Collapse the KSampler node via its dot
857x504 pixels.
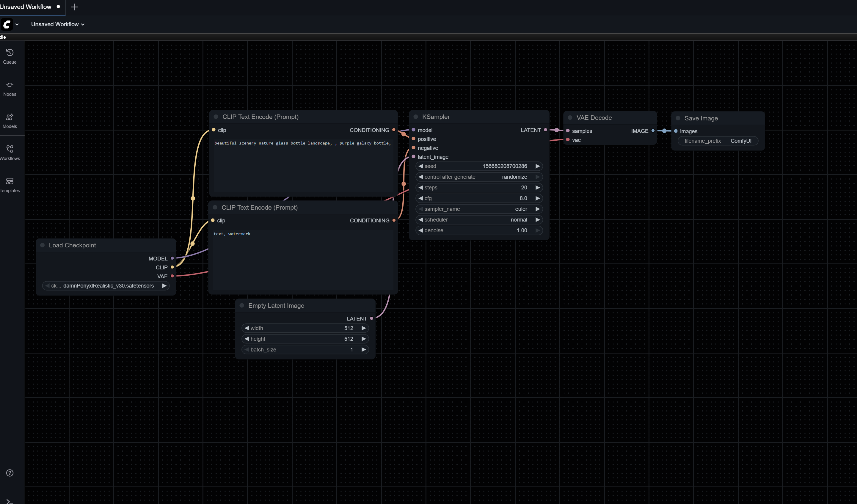pyautogui.click(x=416, y=117)
